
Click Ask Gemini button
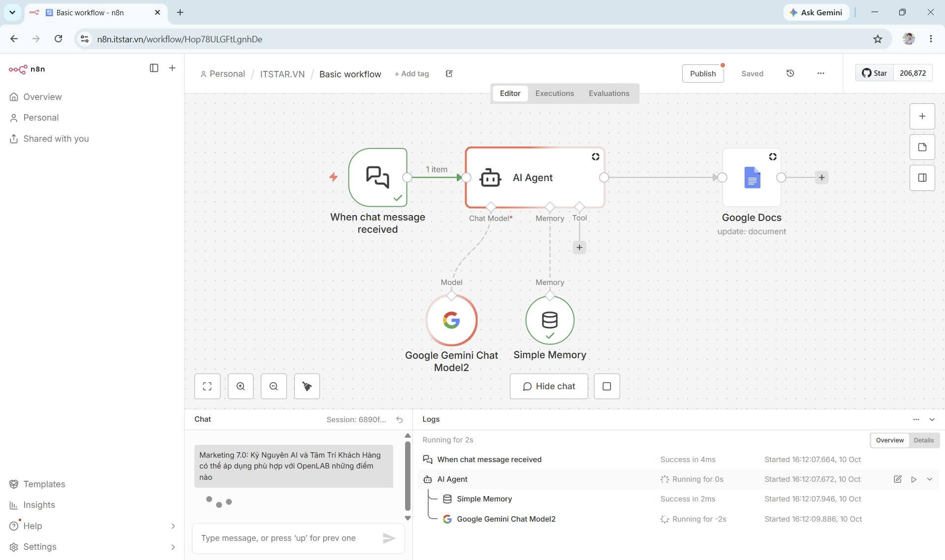(x=816, y=12)
